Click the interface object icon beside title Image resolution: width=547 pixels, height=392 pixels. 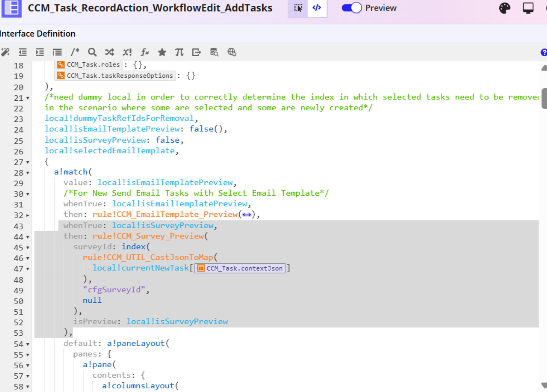11,8
